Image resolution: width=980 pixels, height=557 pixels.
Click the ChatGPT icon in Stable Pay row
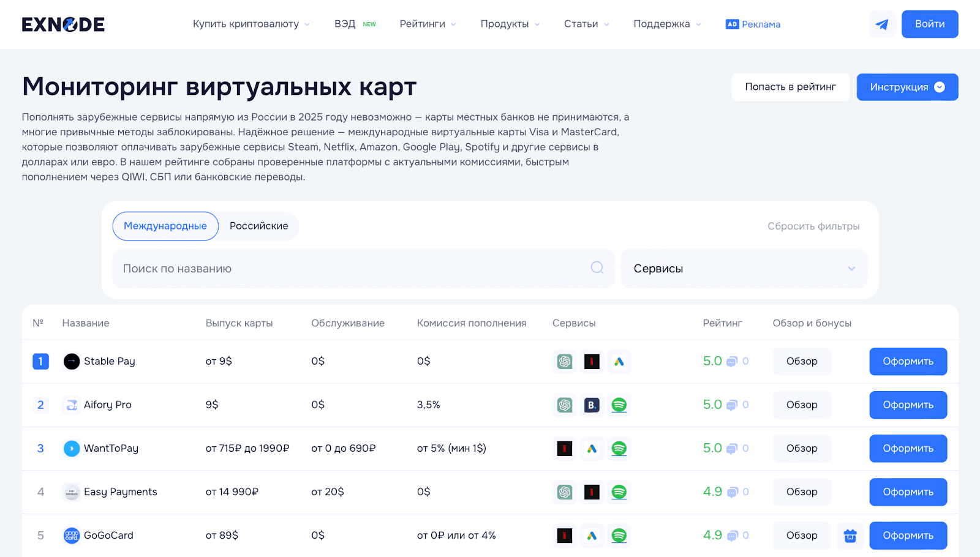[564, 362]
